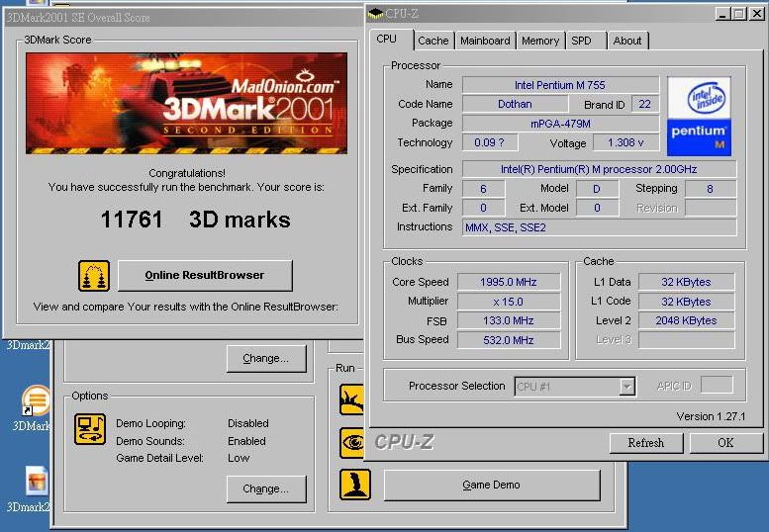Click the Name field Intel Pentium M 755
This screenshot has height=532, width=769.
(560, 85)
